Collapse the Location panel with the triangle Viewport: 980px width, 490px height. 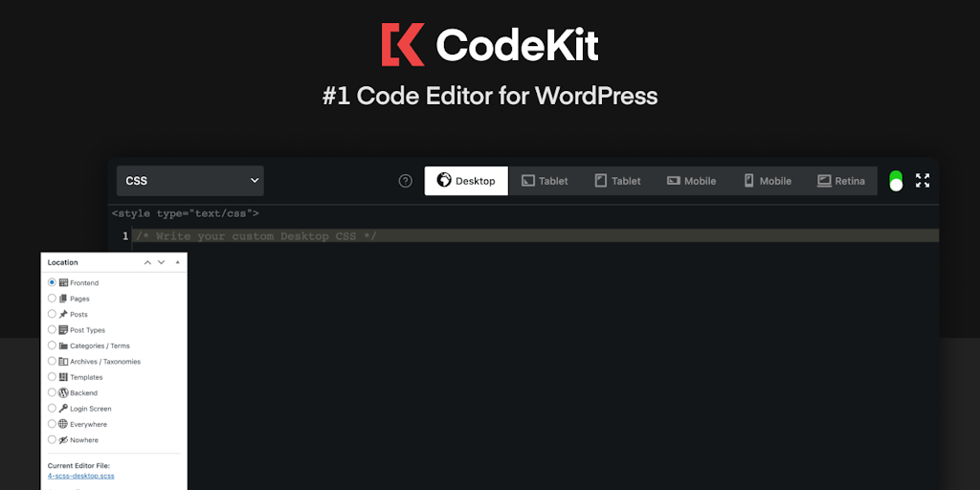177,262
